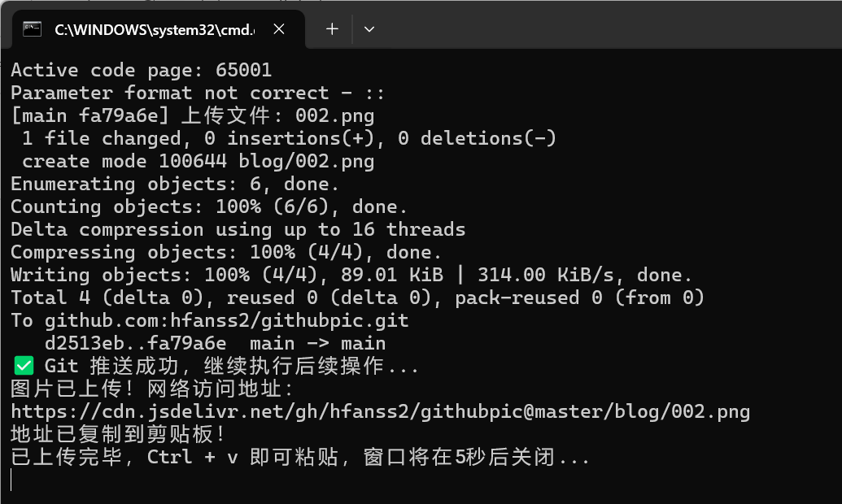Click the create mode 100644 blog/002.png line
The width and height of the screenshot is (842, 504).
(x=199, y=162)
